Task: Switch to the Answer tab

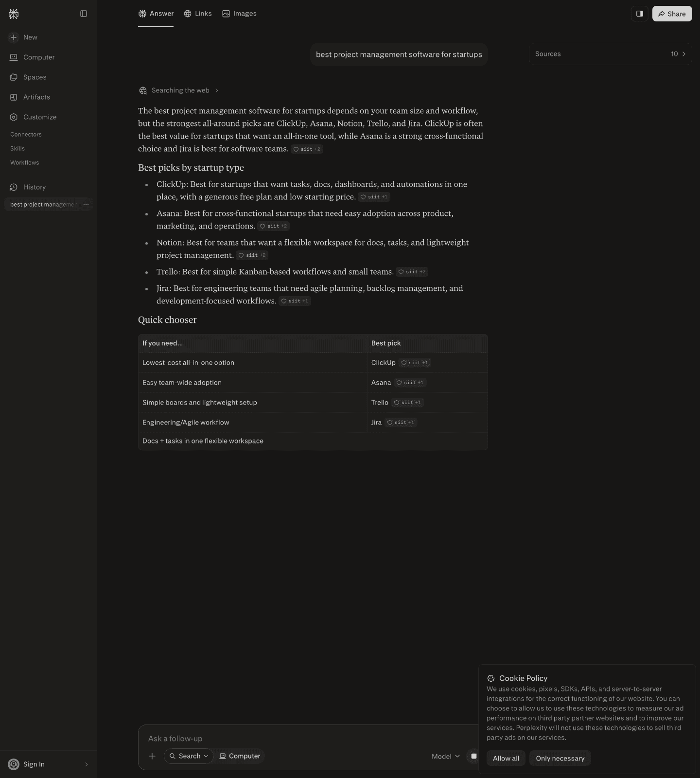Action: 156,14
